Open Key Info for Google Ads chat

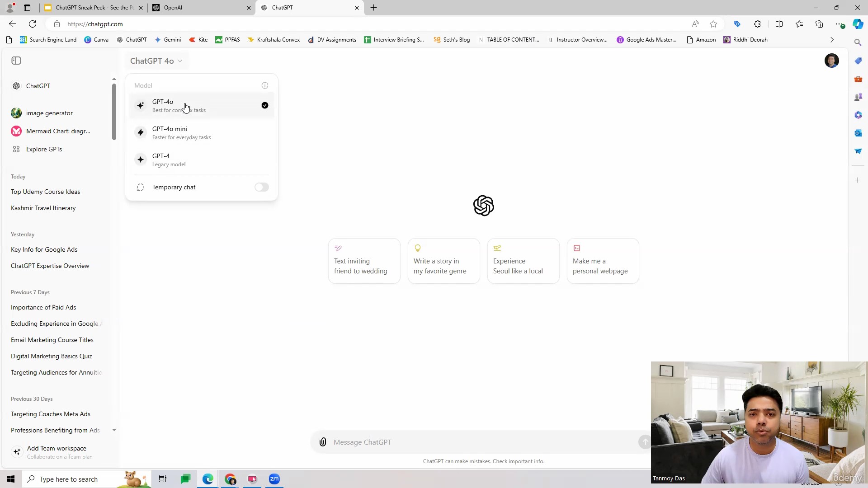click(44, 249)
